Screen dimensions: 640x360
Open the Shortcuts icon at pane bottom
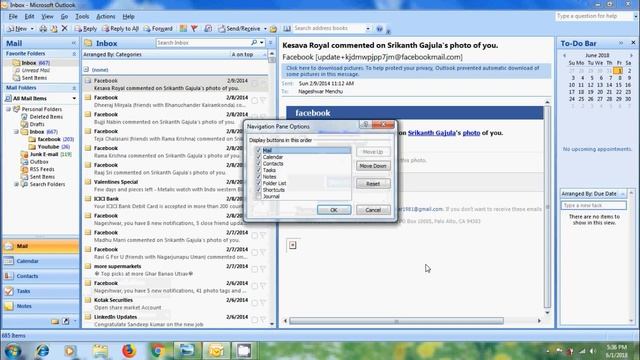coord(66,321)
